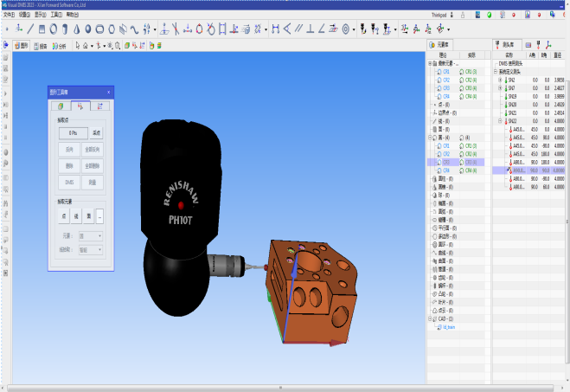570x392 pixels.
Task: Click the distance tolerance icon
Action: tap(276, 29)
